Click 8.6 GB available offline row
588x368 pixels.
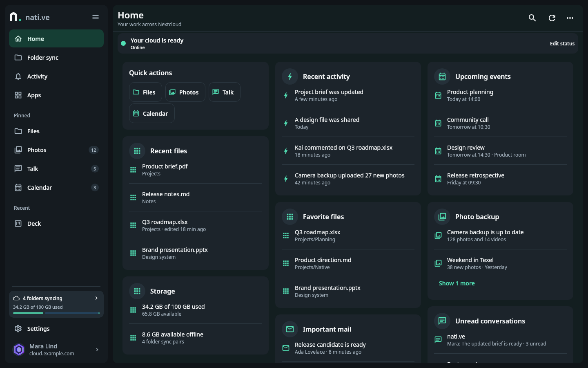[196, 338]
